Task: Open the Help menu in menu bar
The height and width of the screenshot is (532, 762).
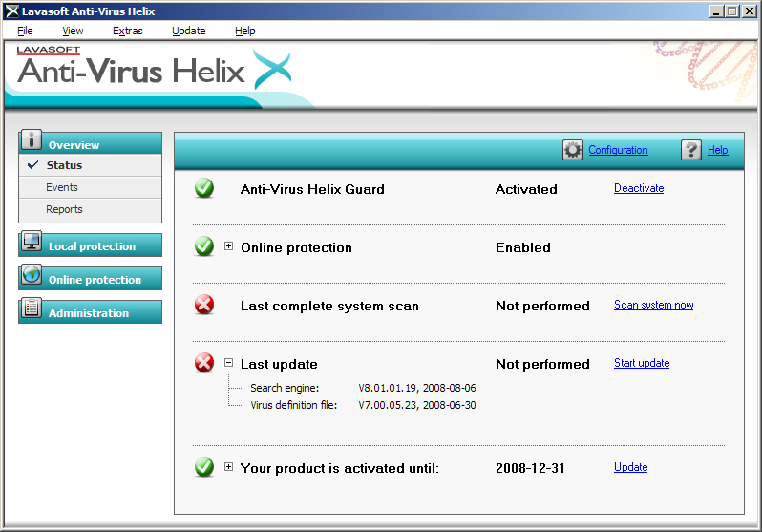Action: pyautogui.click(x=245, y=31)
